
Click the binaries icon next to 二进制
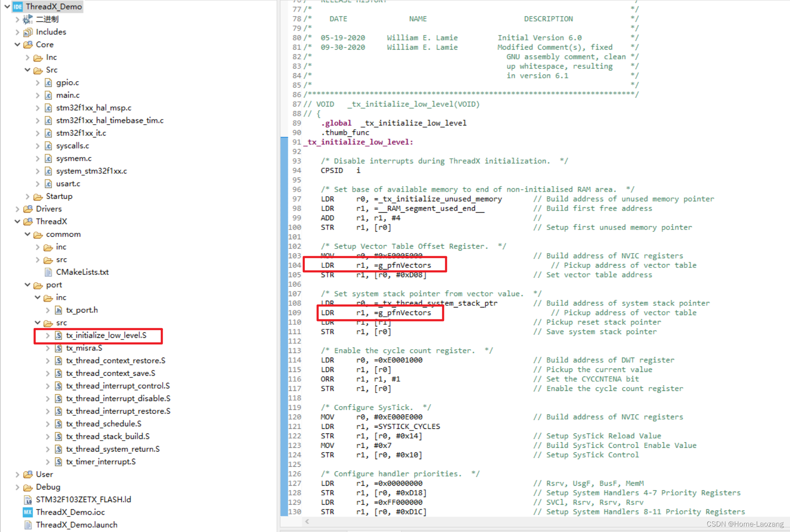pos(27,19)
